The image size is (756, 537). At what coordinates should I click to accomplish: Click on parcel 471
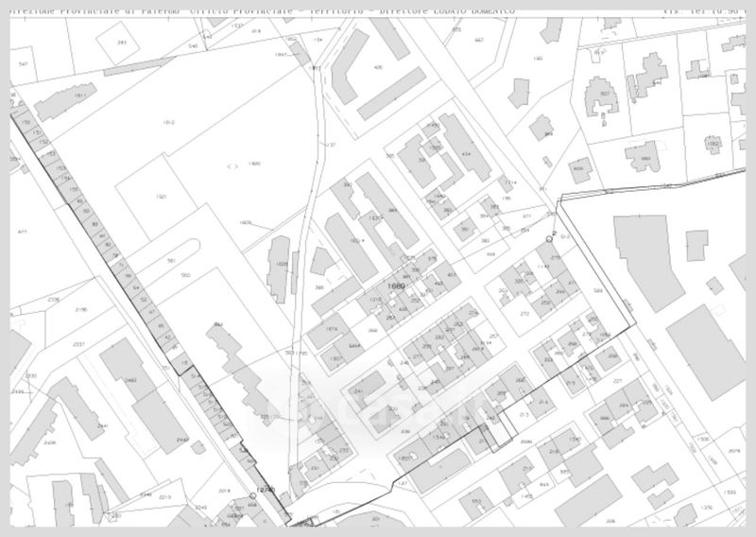point(23,232)
